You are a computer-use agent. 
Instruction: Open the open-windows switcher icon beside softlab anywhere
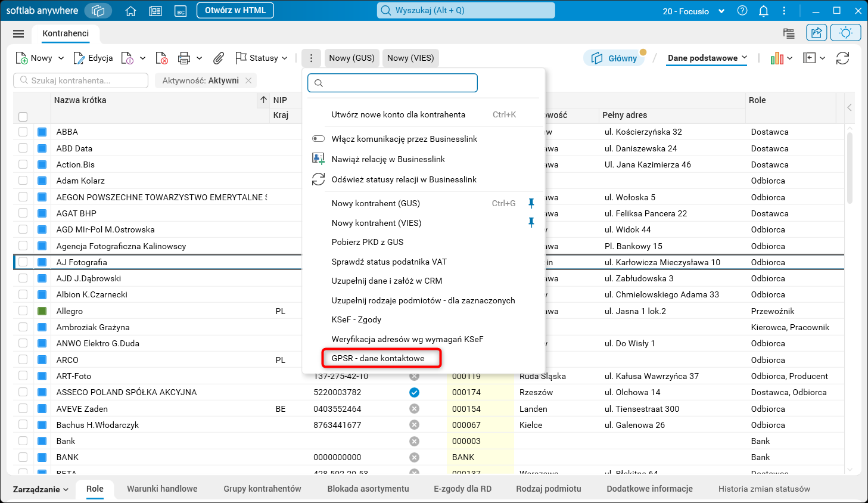[x=98, y=11]
